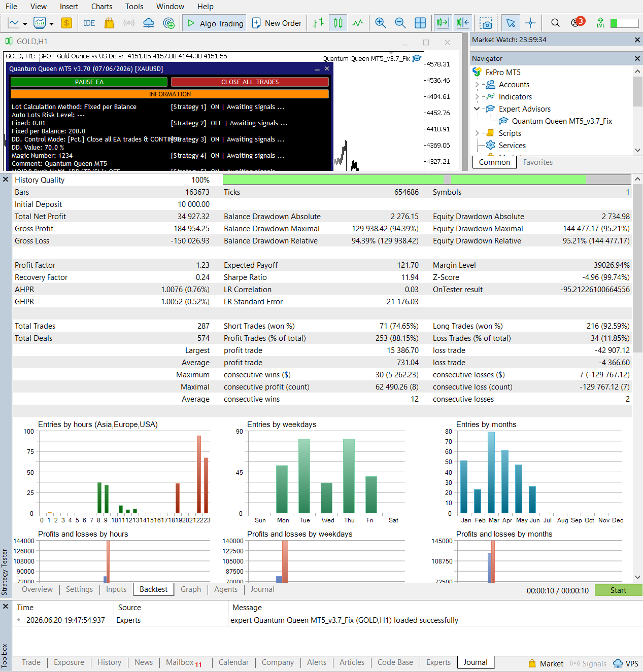Open account notifications with badge 3
Screen dimensions: 643x672
[578, 22]
